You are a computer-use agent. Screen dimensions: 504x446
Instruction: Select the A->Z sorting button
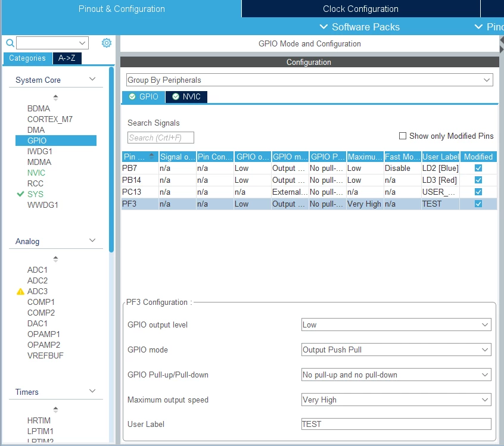67,58
